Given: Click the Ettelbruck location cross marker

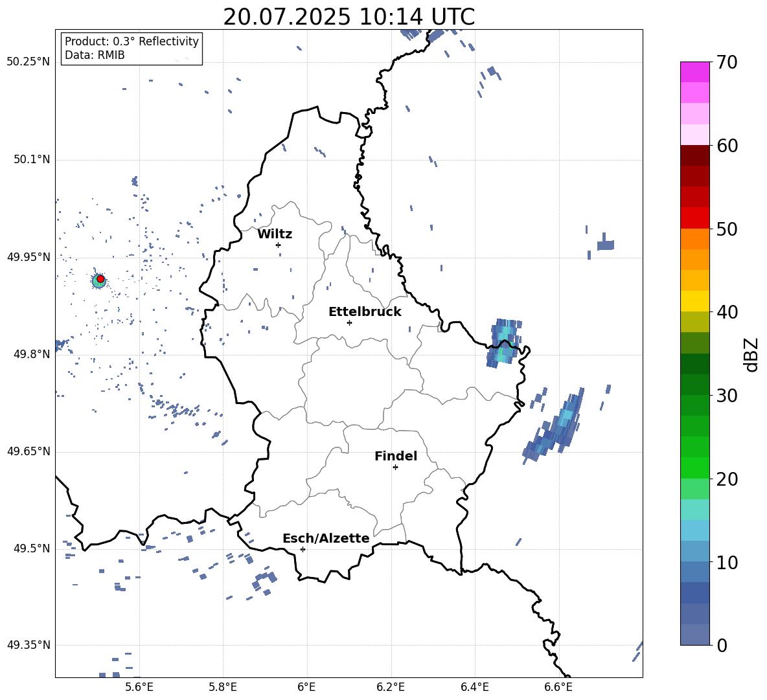Looking at the screenshot, I should pyautogui.click(x=349, y=322).
